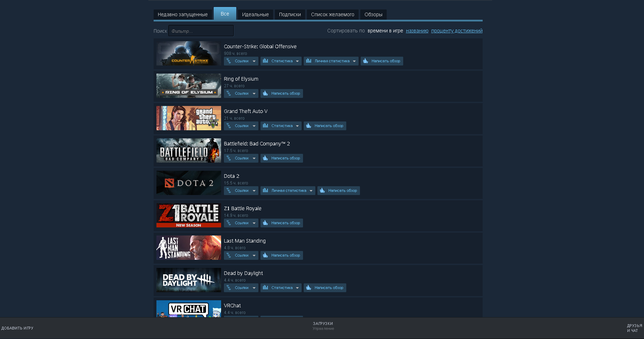Sort games by проценту достижений
This screenshot has height=339, width=644.
(457, 31)
